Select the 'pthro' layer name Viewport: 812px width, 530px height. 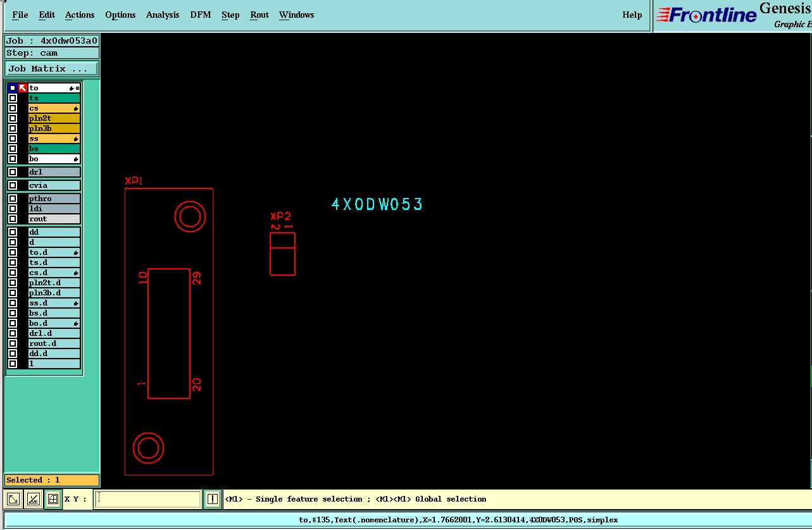pyautogui.click(x=54, y=199)
